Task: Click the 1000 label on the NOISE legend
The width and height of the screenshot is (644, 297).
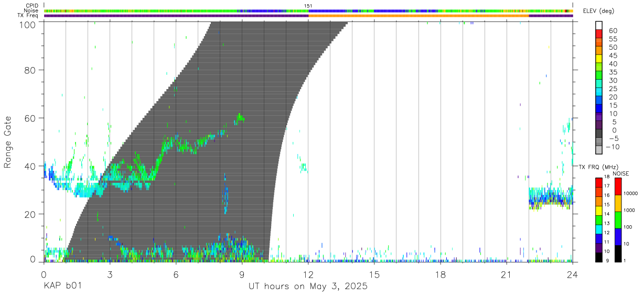Action: pos(629,211)
